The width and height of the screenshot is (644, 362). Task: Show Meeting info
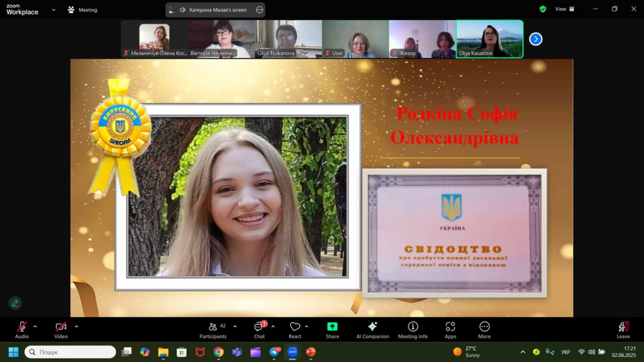413,329
